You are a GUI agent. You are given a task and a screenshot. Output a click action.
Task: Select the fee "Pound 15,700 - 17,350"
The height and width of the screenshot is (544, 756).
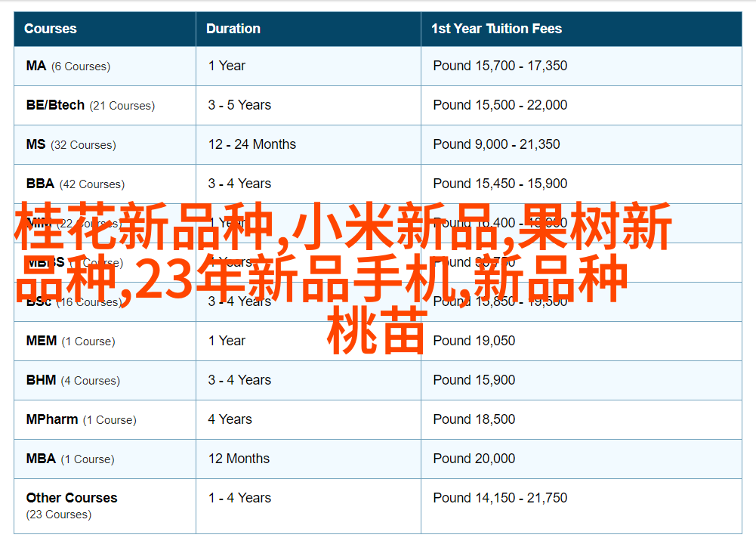click(x=500, y=66)
